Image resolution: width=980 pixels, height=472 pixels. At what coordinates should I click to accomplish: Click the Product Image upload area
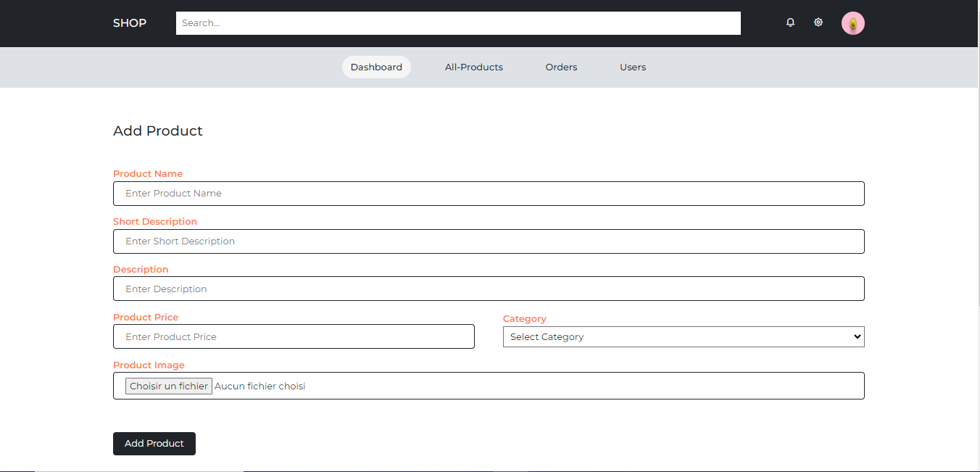489,386
